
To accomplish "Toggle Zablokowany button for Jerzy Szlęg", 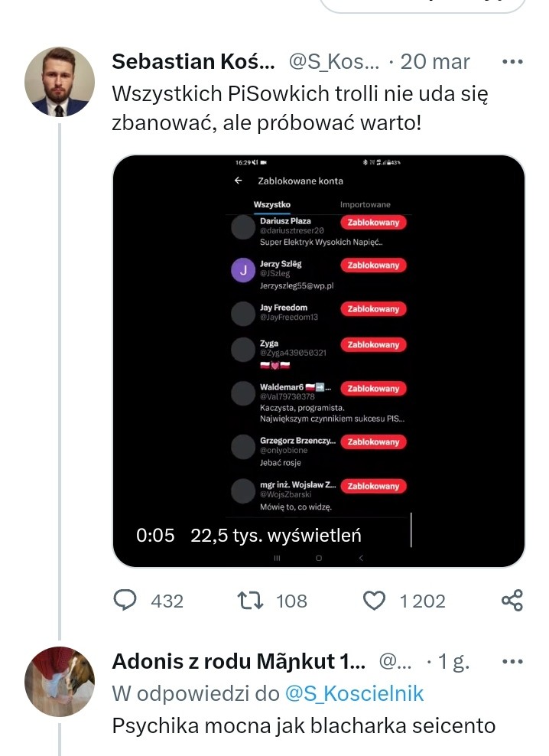I will [374, 266].
